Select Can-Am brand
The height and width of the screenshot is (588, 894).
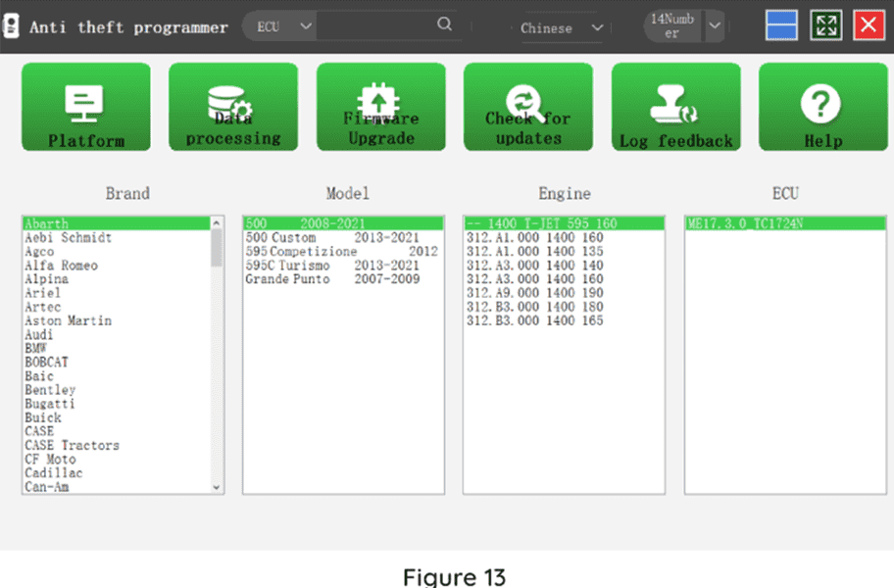click(117, 487)
